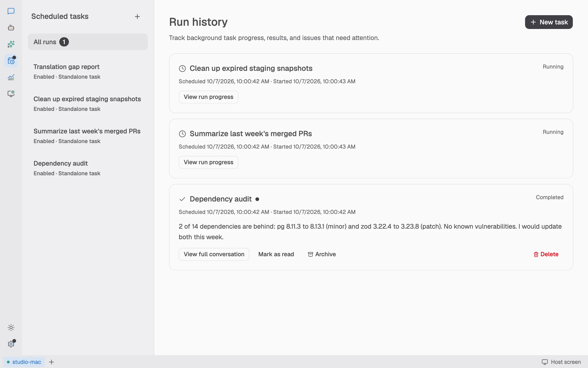The image size is (588, 368).
Task: Open the bar chart analytics sidebar icon
Action: coord(11,78)
